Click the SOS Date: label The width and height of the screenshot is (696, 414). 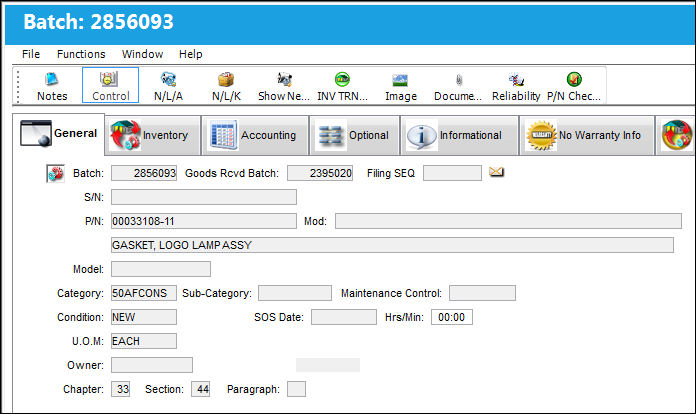point(279,317)
